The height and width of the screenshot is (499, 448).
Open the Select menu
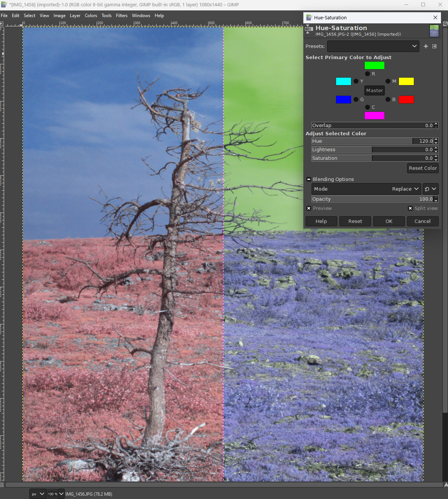click(29, 16)
